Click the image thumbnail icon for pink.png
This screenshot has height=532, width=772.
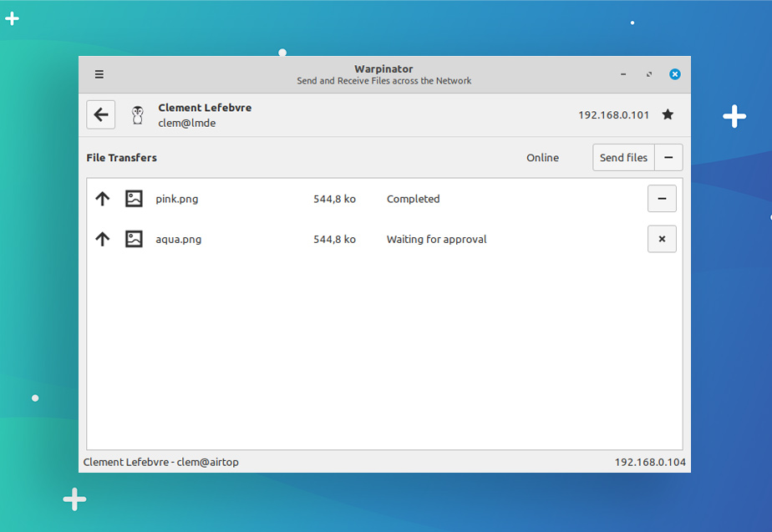click(134, 199)
